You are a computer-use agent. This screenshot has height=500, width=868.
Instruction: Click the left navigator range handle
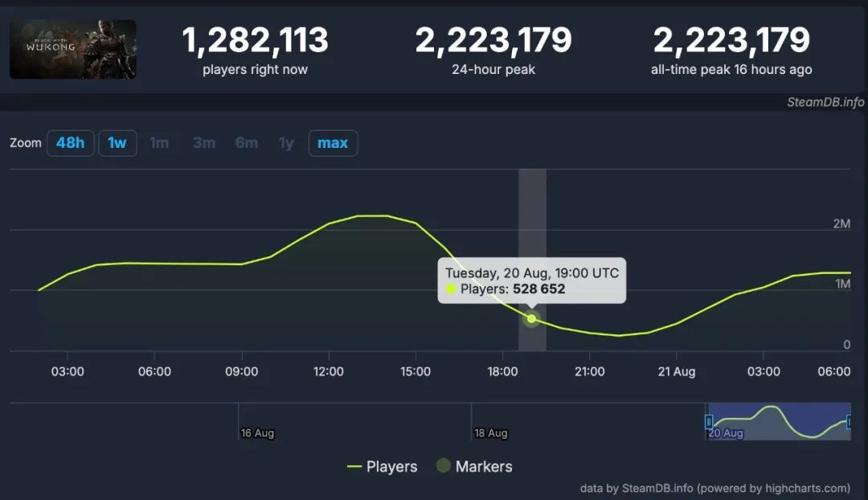709,422
